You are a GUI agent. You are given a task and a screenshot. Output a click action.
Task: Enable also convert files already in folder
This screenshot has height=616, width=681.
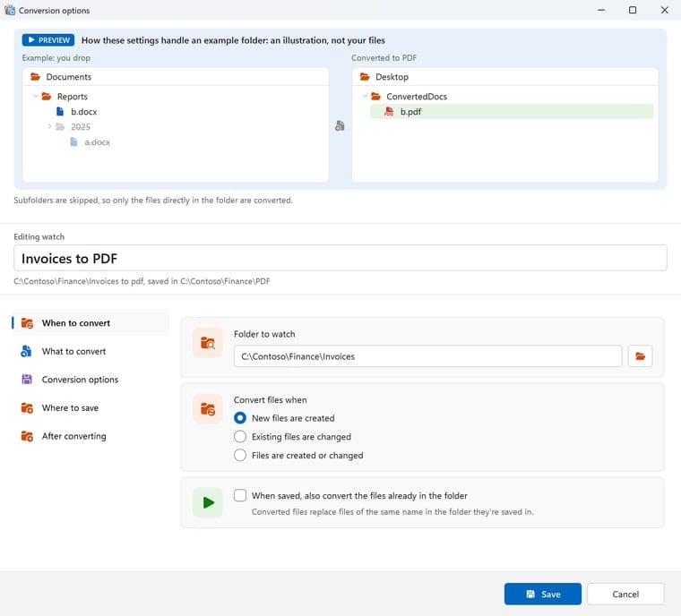coord(240,495)
